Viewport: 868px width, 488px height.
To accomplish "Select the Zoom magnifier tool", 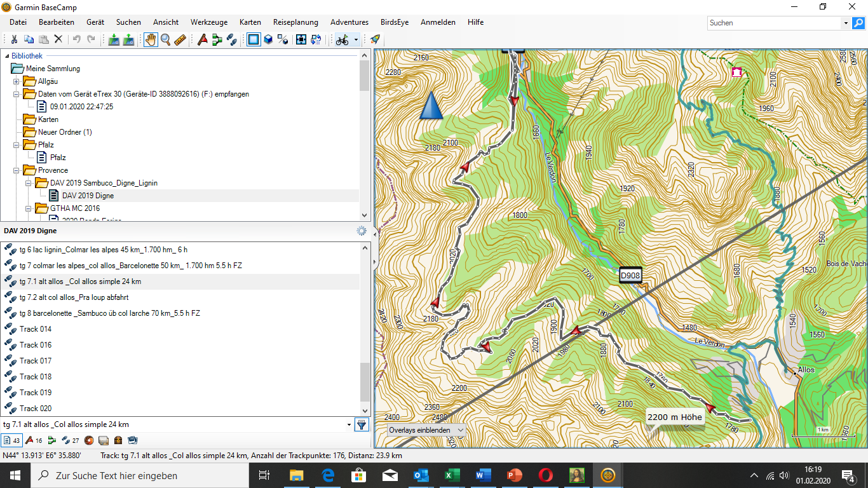I will pos(166,39).
